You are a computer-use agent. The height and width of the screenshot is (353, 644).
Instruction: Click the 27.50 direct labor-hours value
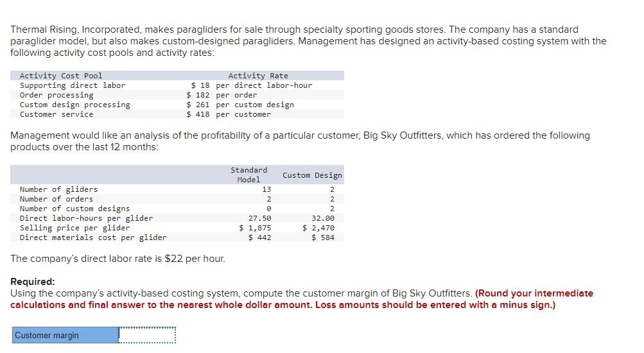pos(259,218)
